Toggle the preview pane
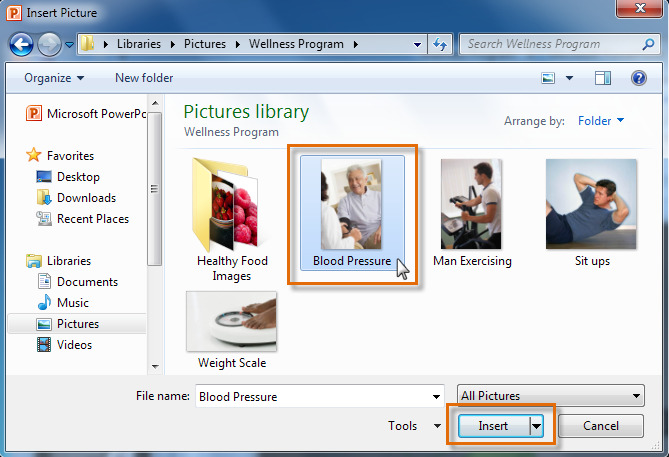Screen dimensions: 669x457 click(603, 78)
